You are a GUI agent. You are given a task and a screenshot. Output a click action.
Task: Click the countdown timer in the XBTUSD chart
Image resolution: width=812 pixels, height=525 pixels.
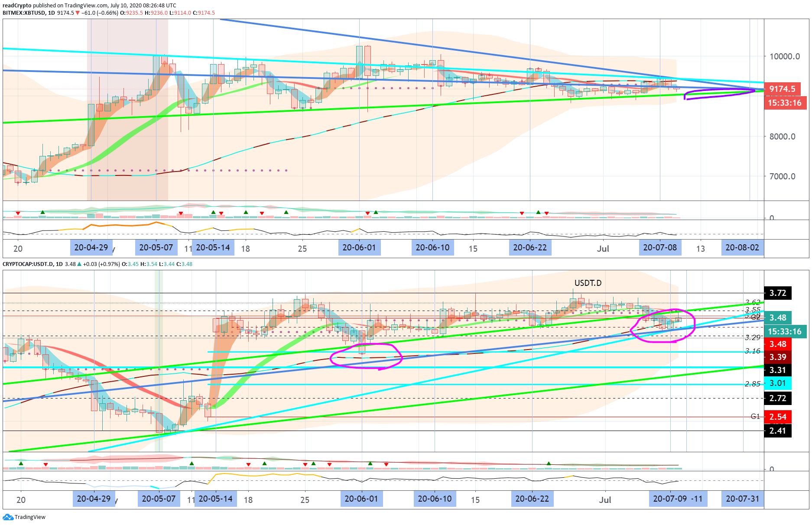coord(785,103)
